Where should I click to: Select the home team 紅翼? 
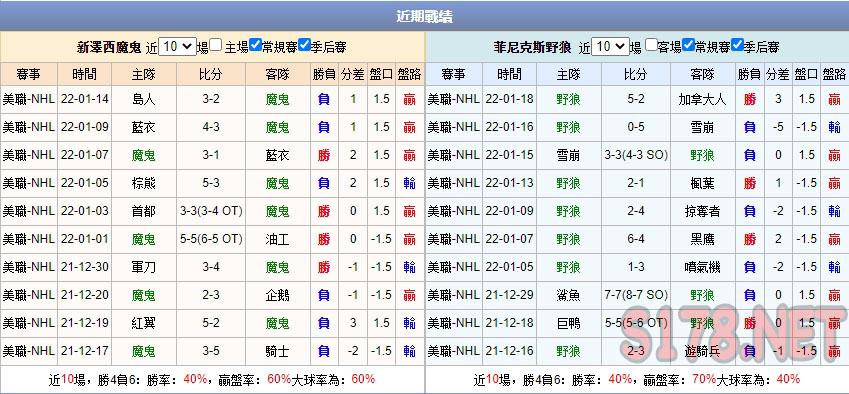(x=143, y=324)
